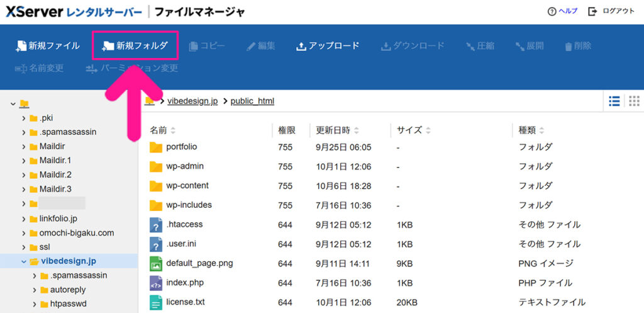This screenshot has width=644, height=313.
Task: Click the アップロード upload button
Action: click(327, 46)
